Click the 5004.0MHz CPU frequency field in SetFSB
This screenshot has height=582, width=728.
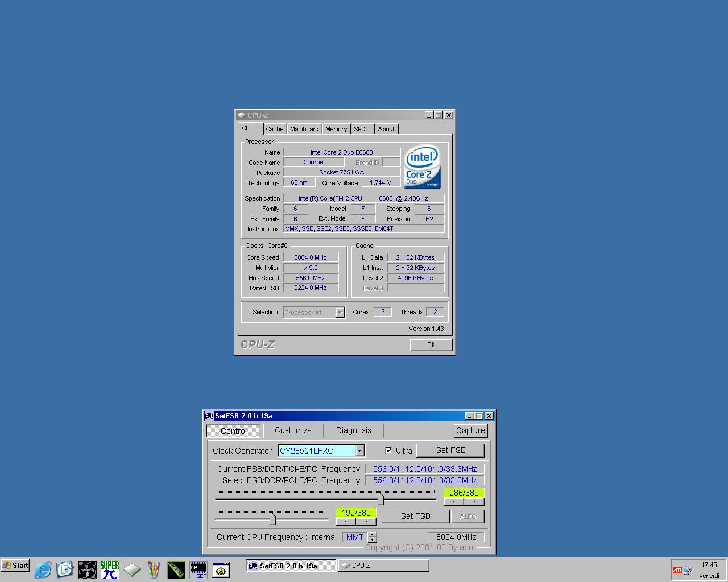click(456, 537)
